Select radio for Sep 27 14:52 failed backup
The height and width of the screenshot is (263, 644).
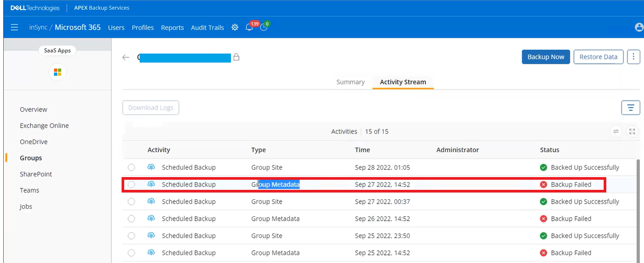pyautogui.click(x=132, y=185)
